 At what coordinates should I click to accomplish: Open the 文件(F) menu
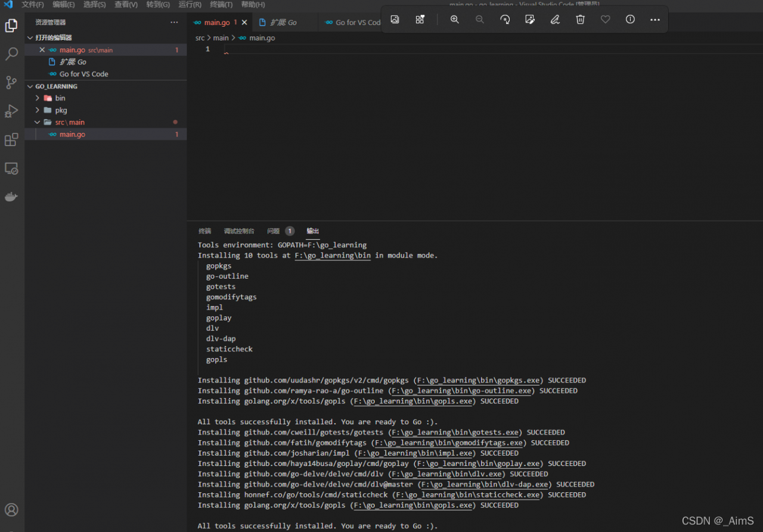point(33,4)
